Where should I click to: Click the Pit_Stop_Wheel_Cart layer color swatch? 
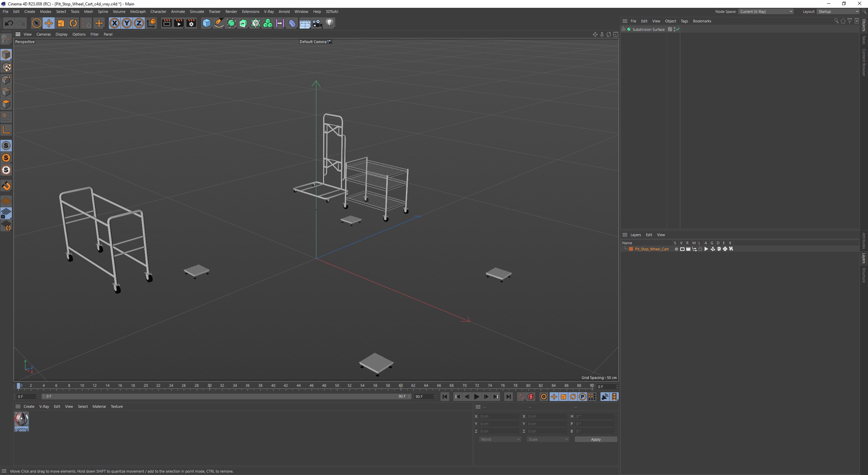tap(631, 249)
